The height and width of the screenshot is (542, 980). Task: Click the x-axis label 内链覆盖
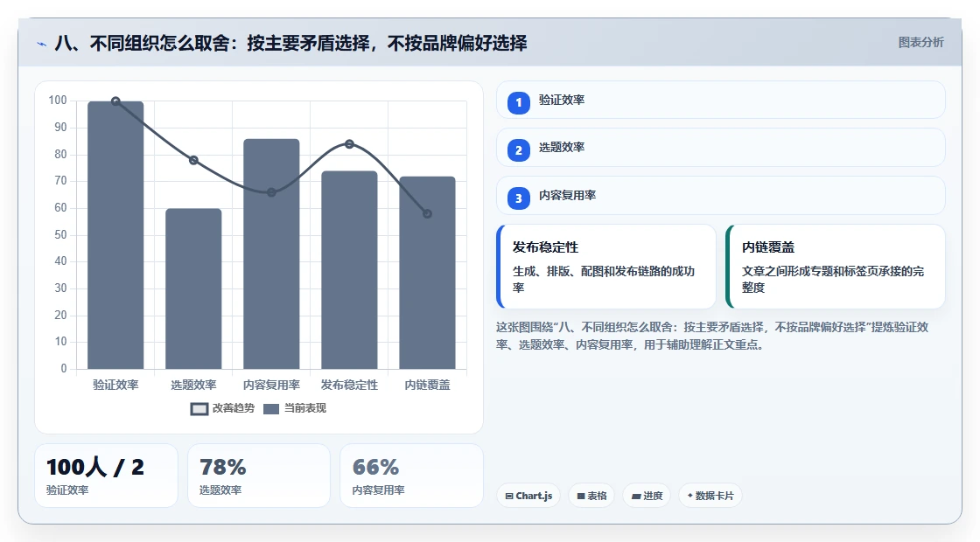coord(428,386)
